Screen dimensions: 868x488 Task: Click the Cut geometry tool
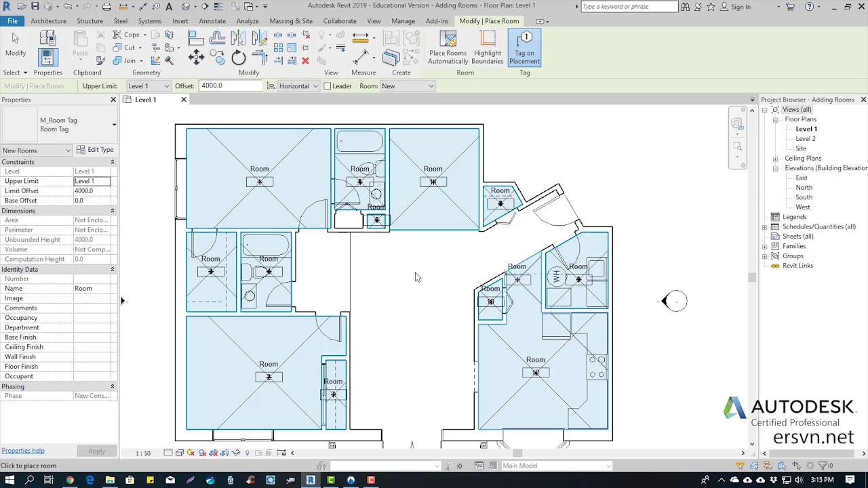pyautogui.click(x=124, y=47)
